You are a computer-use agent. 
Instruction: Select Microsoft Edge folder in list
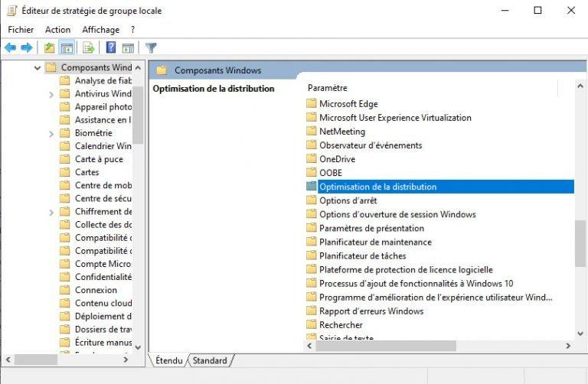(x=348, y=104)
